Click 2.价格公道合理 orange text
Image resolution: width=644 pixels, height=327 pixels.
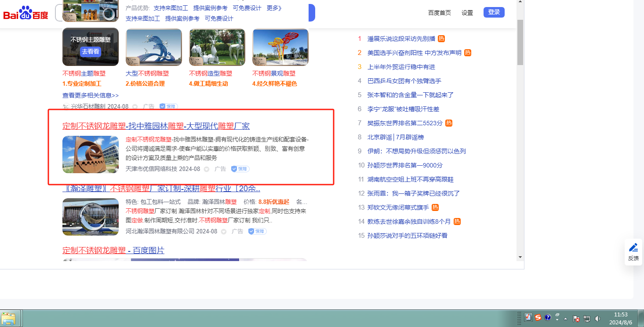[145, 84]
